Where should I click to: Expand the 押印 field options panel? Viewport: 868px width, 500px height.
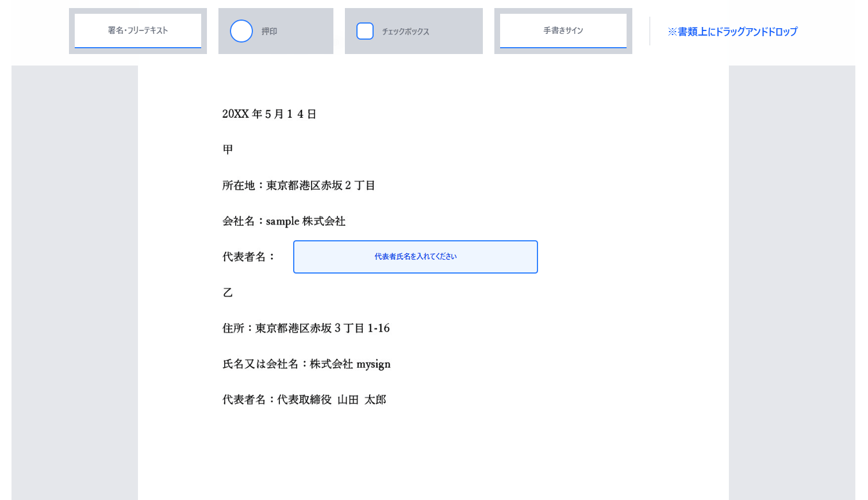tap(276, 31)
